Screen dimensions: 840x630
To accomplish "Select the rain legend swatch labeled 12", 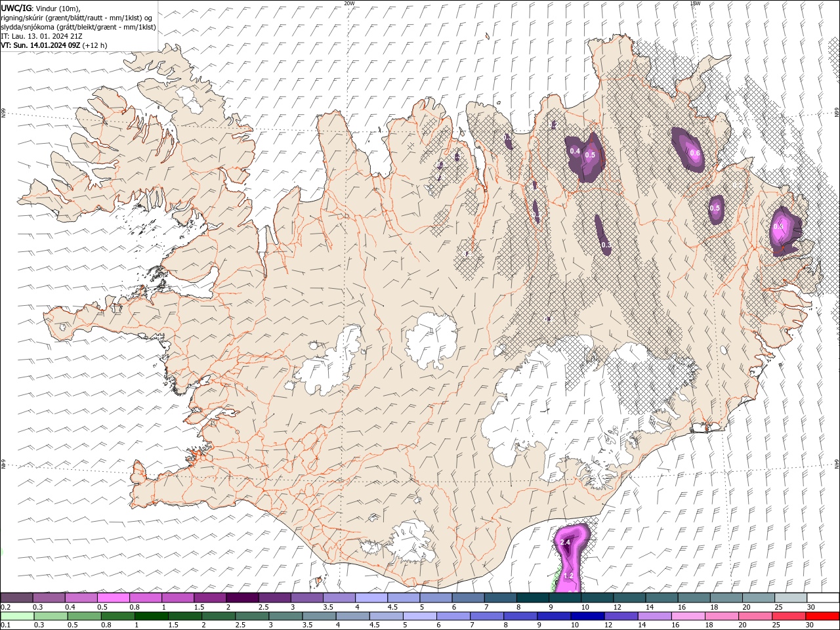I will [621, 616].
